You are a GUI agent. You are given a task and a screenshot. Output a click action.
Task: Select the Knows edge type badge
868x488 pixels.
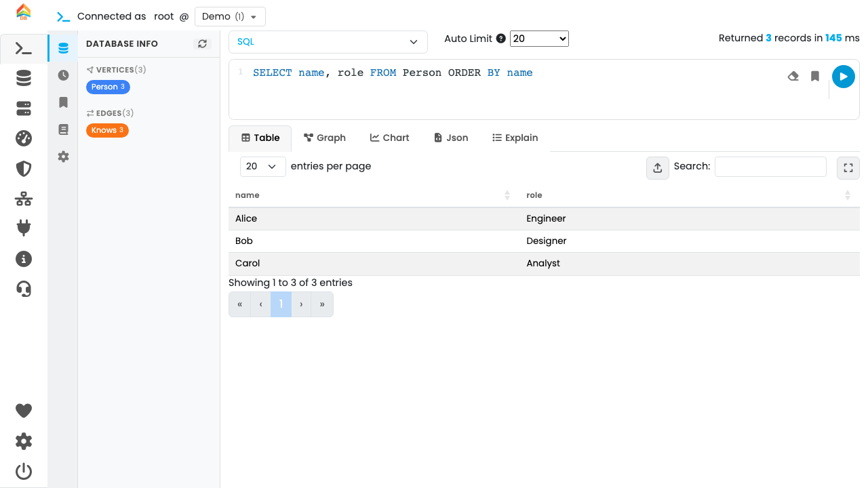[107, 130]
